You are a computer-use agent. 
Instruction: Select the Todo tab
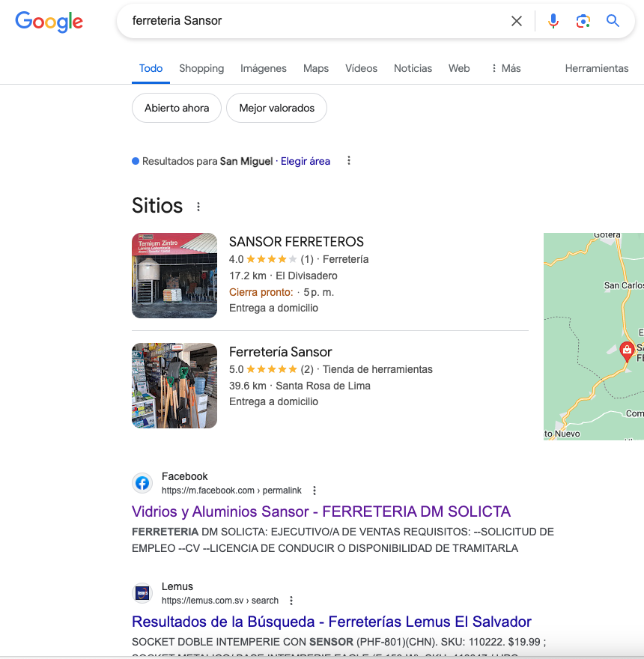[x=151, y=68]
